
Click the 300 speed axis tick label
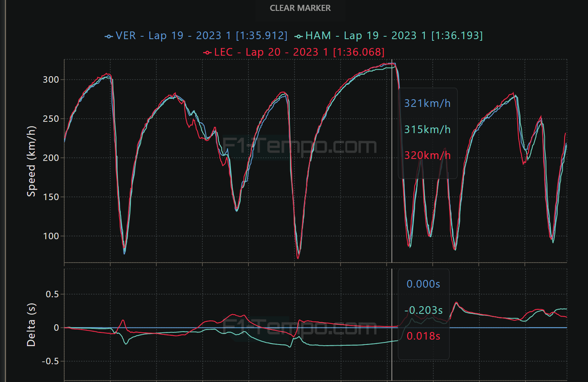[x=50, y=80]
